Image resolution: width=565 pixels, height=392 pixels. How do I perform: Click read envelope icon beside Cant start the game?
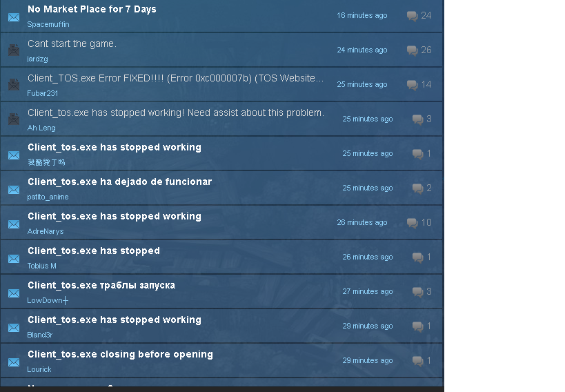[14, 50]
